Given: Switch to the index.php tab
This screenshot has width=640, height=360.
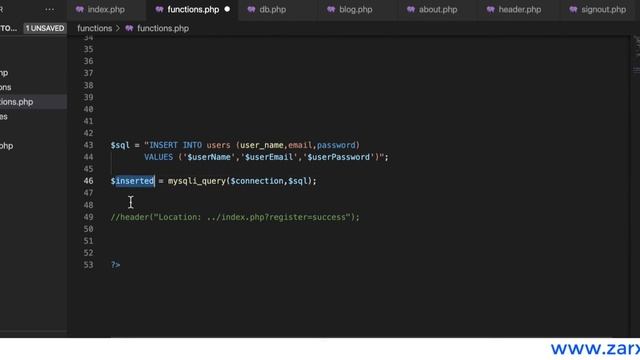Looking at the screenshot, I should 106,9.
